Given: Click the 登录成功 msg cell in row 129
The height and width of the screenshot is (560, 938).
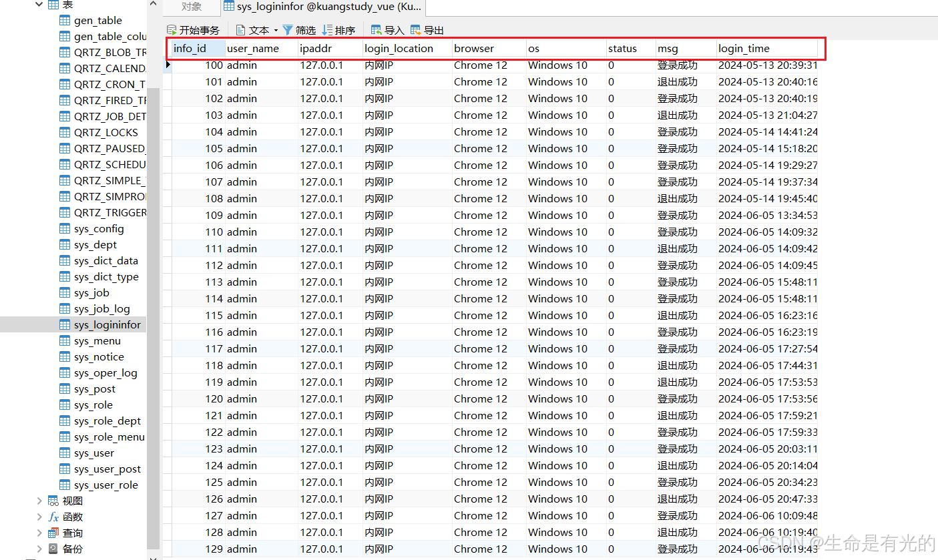Looking at the screenshot, I should point(686,549).
